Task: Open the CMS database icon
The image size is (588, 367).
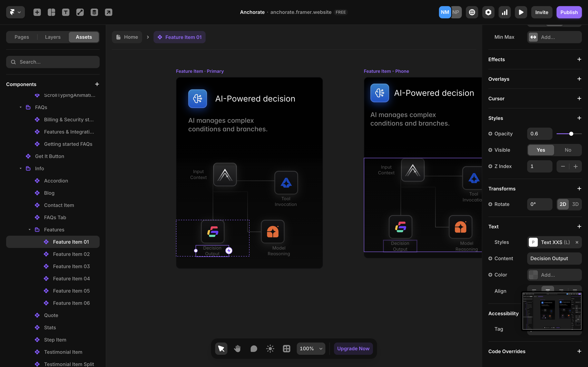Action: coord(94,12)
